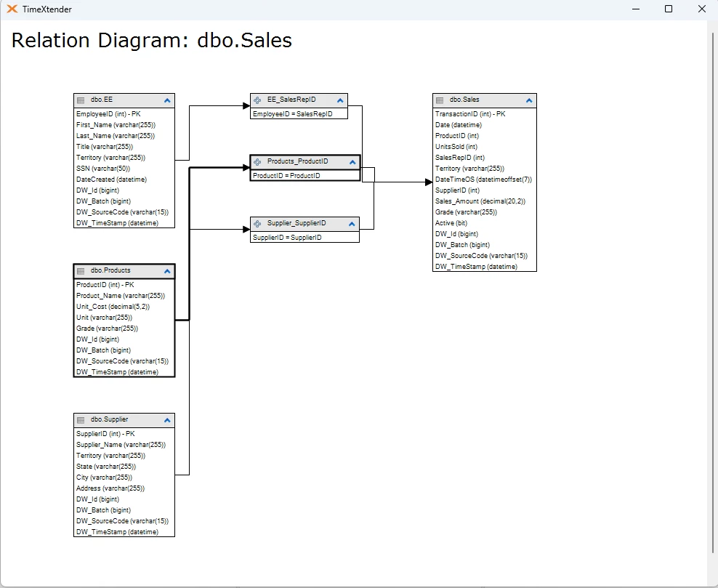The width and height of the screenshot is (718, 588).
Task: Collapse the dbo.Supplier table box
Action: [167, 420]
